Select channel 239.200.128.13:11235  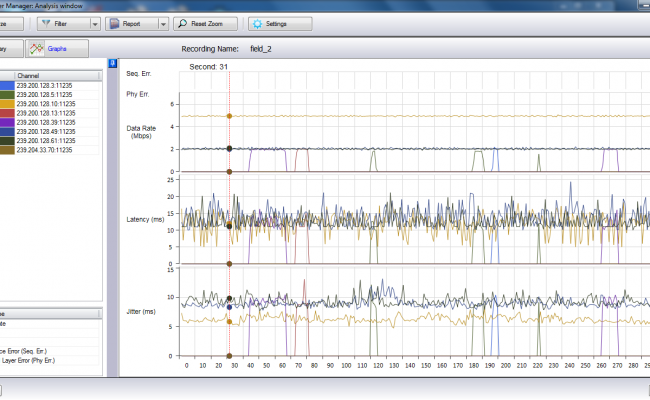click(x=57, y=113)
